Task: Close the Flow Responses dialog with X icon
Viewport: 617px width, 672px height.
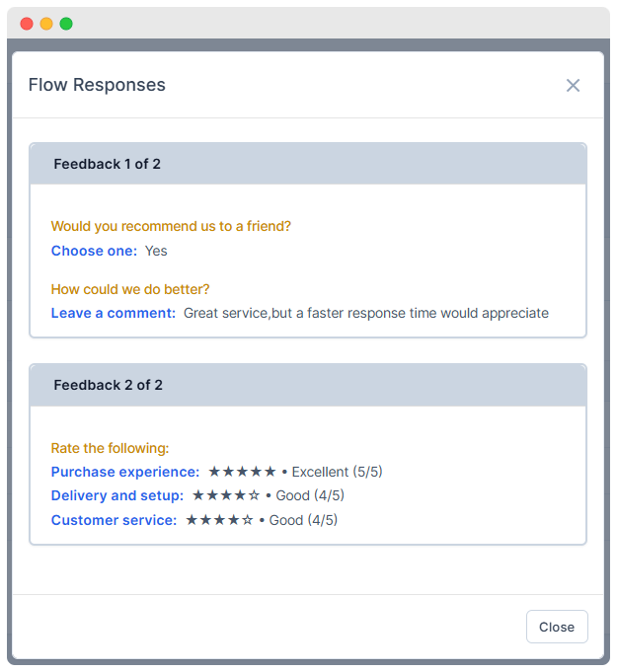Action: point(573,86)
